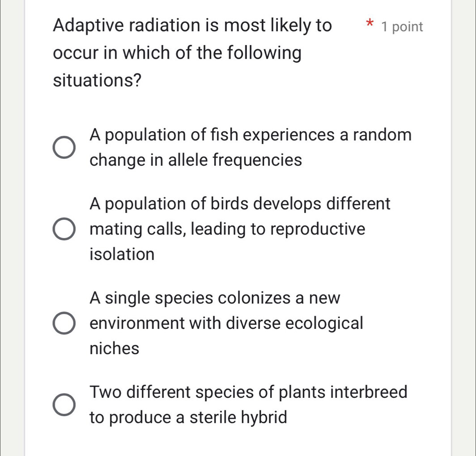Select the radio button for colonizing diverse ecological niches
The image size is (476, 456).
click(64, 323)
